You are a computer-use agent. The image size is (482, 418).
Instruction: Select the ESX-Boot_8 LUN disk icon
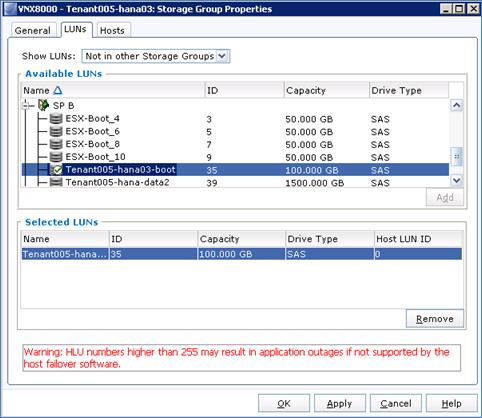[x=56, y=144]
